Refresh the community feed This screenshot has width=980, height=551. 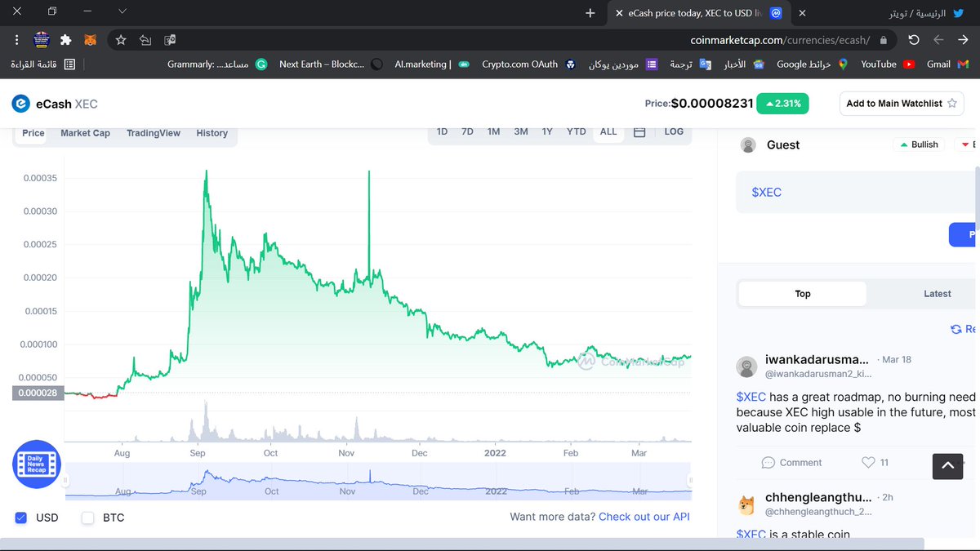[963, 329]
